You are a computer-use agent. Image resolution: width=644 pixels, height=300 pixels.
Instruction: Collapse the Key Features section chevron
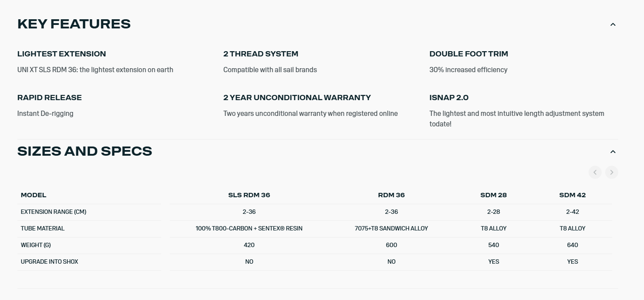(x=613, y=24)
